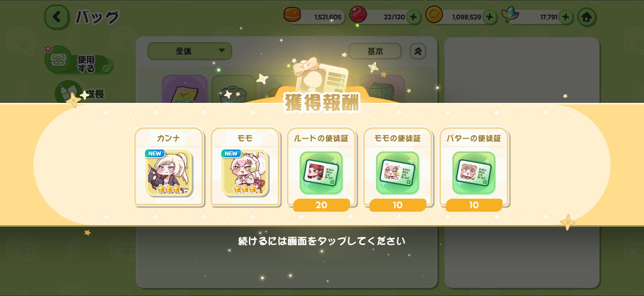
Task: Add rainbow crystal currency with plus button
Action: (x=565, y=17)
